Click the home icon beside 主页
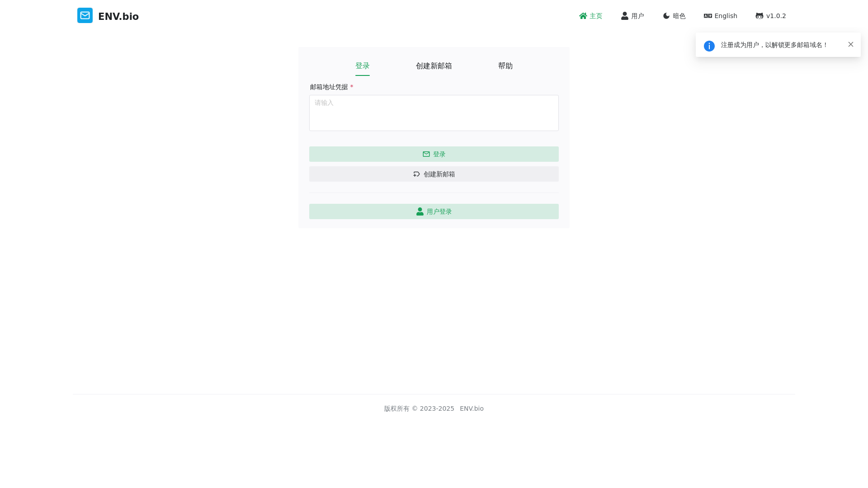Image resolution: width=868 pixels, height=488 pixels. click(x=583, y=16)
